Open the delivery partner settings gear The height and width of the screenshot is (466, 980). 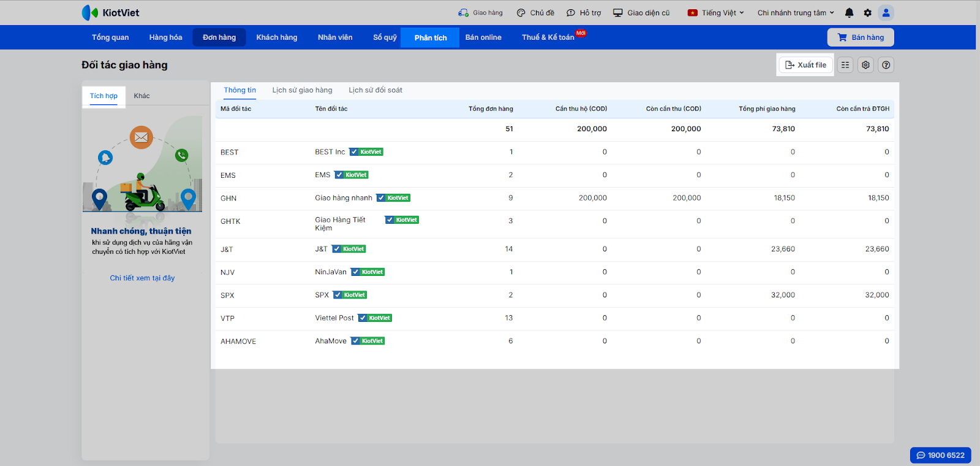[x=865, y=65]
